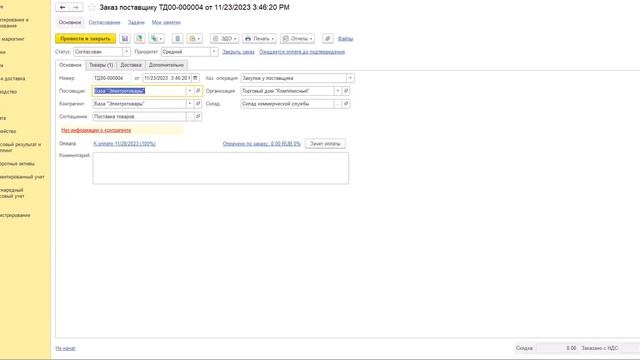Open the create-based-on dropdown in the toolbar

tap(156, 38)
